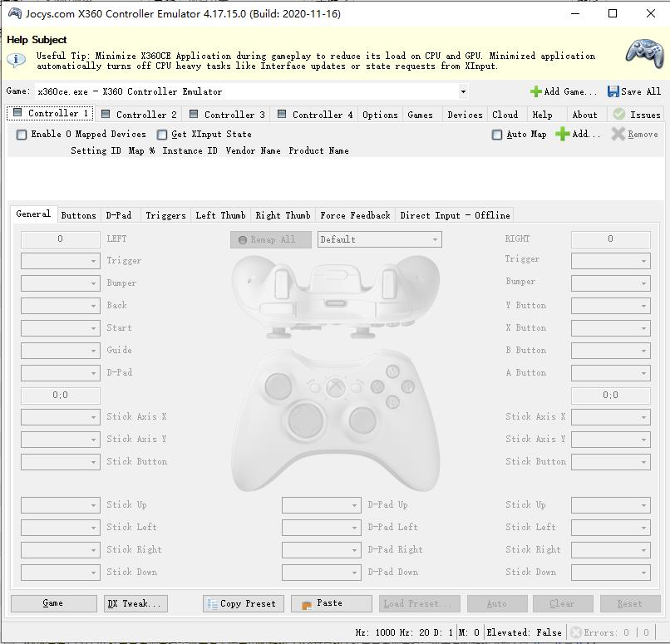670x644 pixels.
Task: Click the Product Name column header
Action: 318,150
